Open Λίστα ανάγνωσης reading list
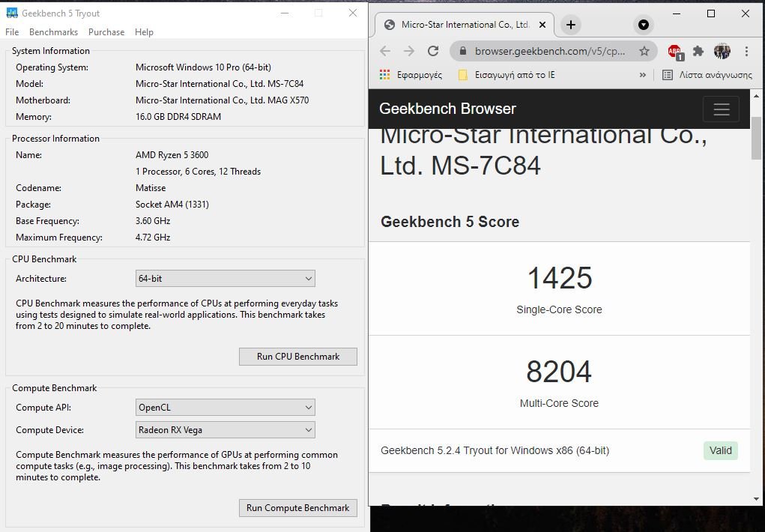The height and width of the screenshot is (532, 765). (x=707, y=75)
